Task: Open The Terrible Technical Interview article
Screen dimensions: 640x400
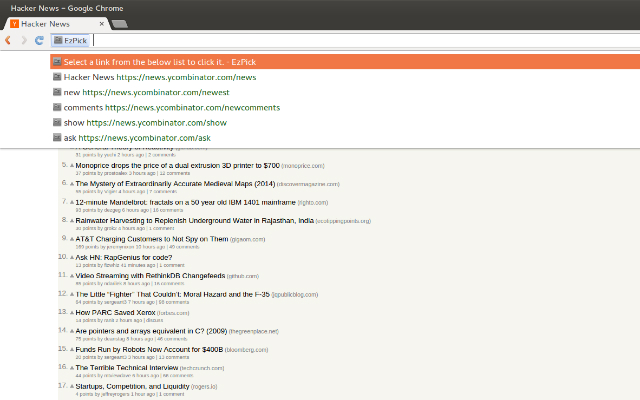Action: [127, 367]
